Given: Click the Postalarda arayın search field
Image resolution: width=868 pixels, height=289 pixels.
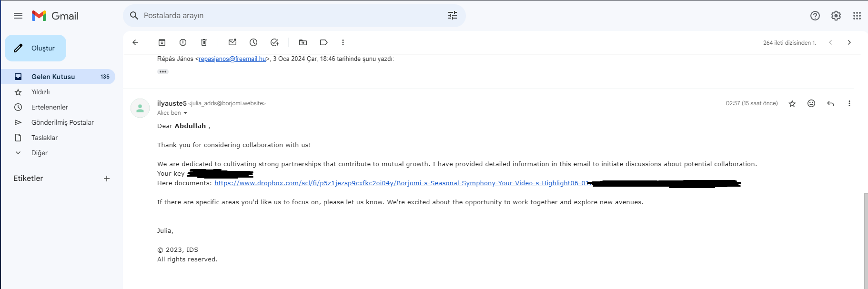Looking at the screenshot, I should coord(294,16).
